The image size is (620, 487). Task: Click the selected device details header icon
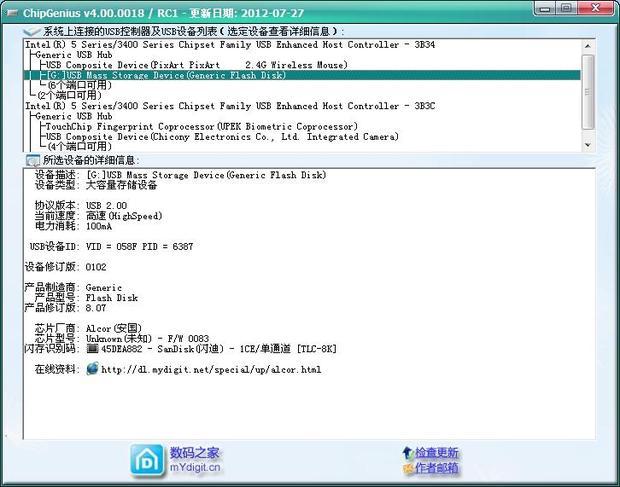click(32, 160)
